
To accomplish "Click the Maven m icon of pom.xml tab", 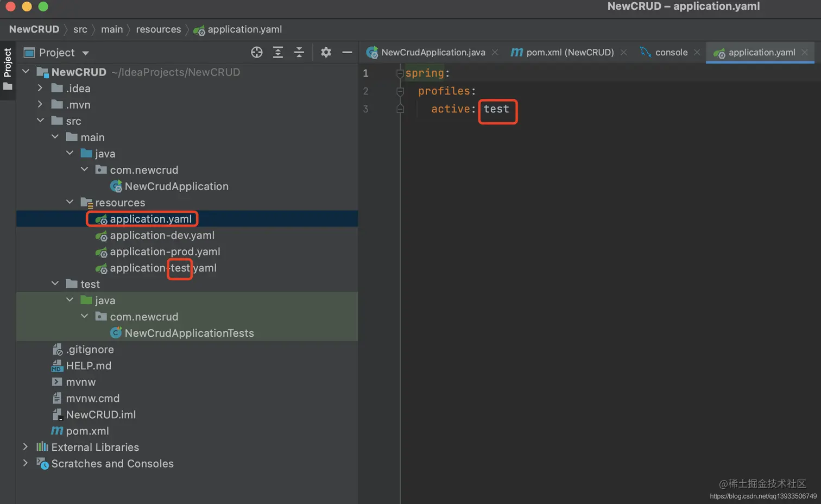I will tap(517, 52).
